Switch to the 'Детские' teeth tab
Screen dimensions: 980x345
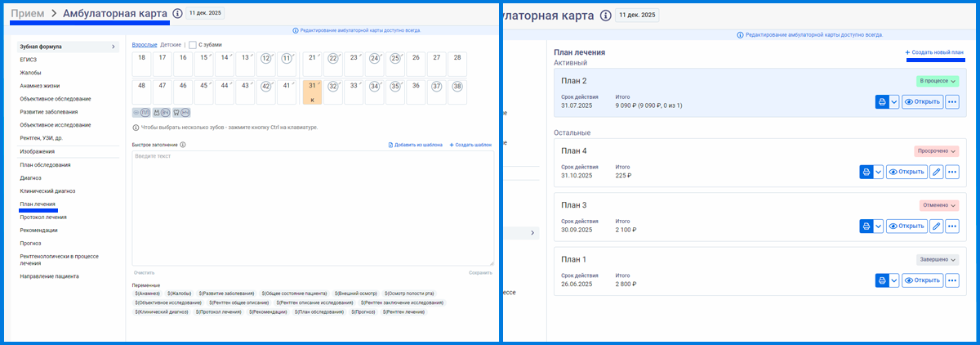pos(171,45)
